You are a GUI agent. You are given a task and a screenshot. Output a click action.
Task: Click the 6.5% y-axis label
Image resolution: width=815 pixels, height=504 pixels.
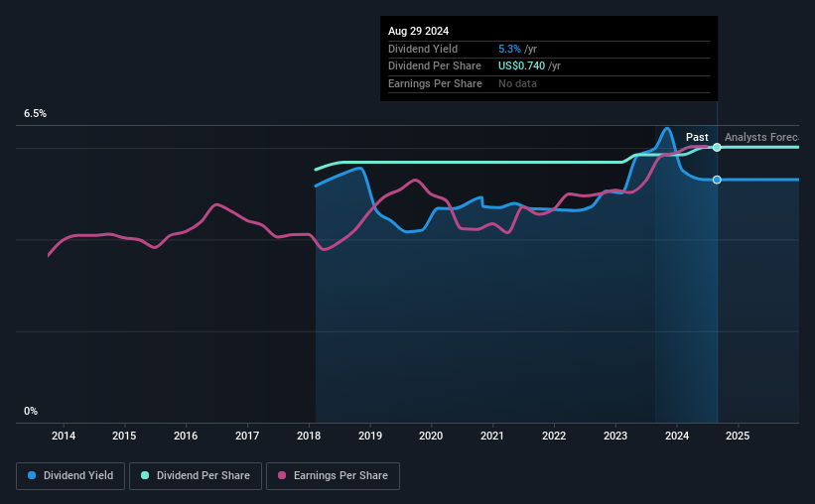36,114
